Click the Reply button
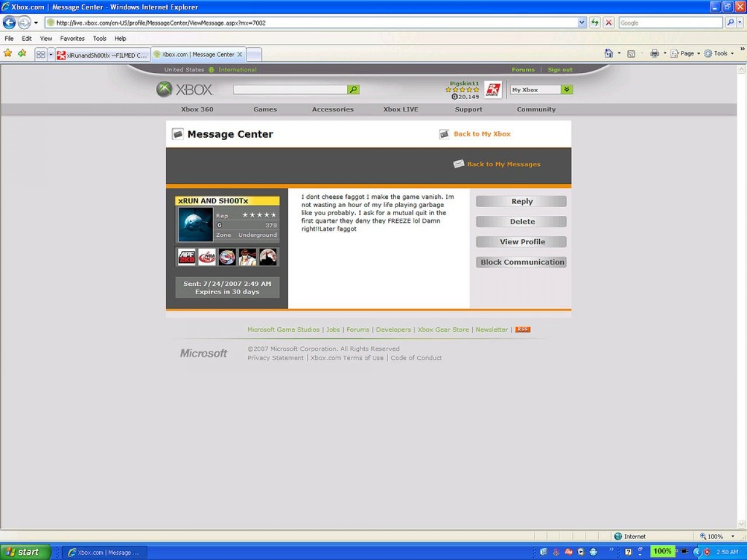747x560 pixels. click(x=521, y=201)
